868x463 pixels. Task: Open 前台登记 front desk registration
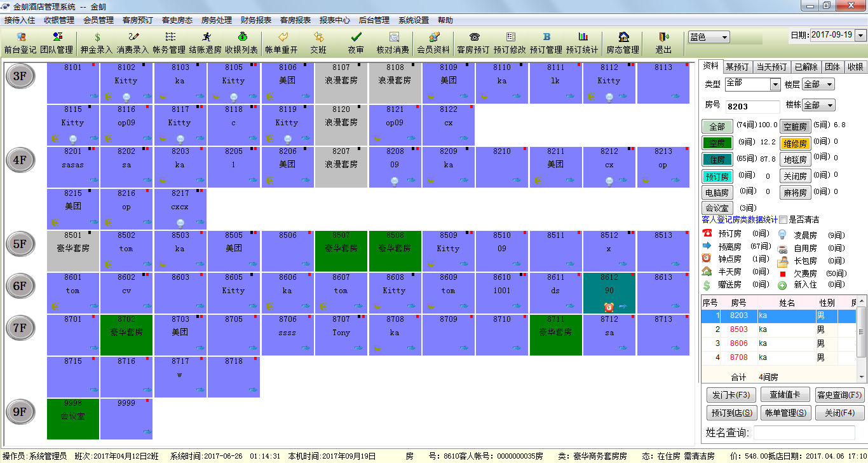pos(20,43)
